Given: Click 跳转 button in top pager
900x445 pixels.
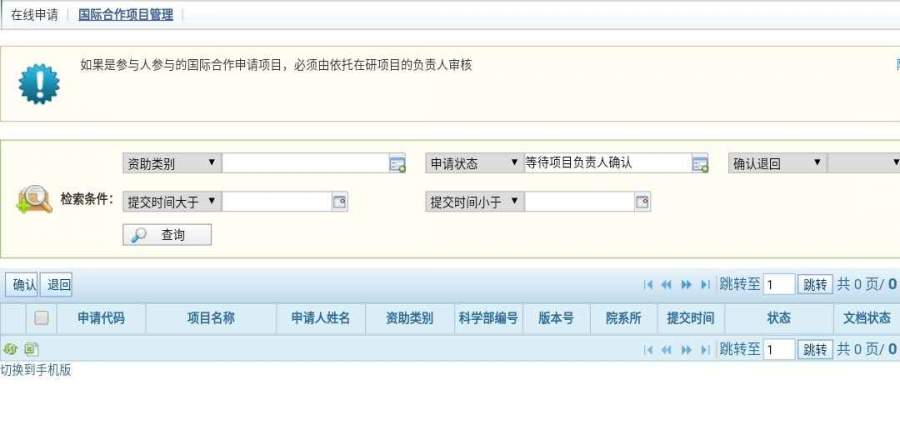Looking at the screenshot, I should [x=815, y=284].
